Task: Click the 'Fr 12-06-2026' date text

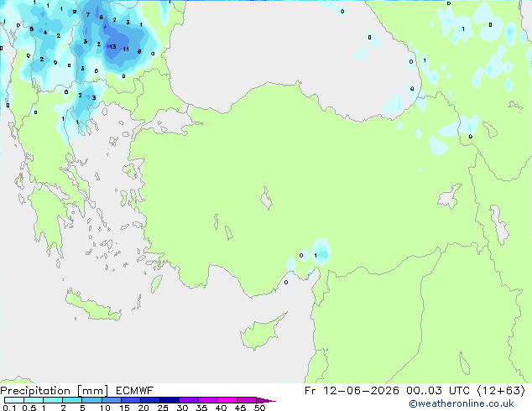Action: tap(352, 391)
